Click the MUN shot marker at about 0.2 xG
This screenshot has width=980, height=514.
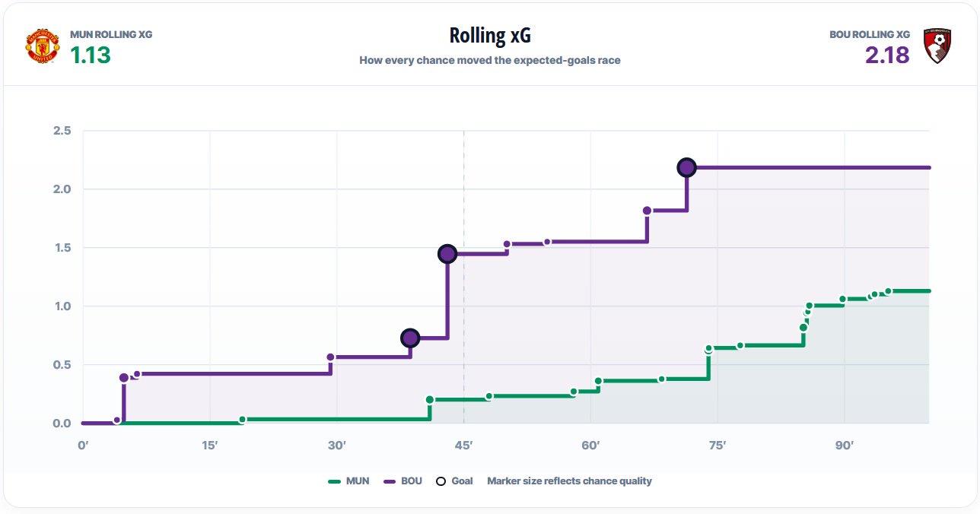click(x=430, y=399)
